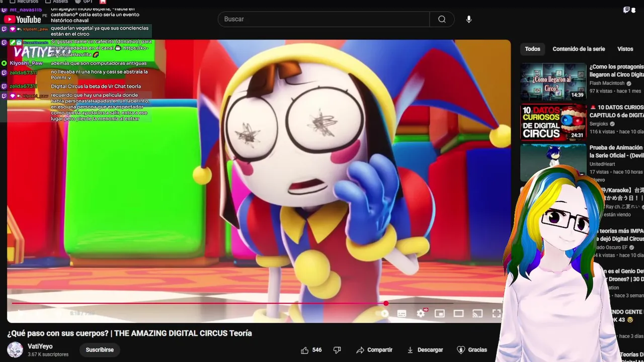Like the video with 546 likes
The height and width of the screenshot is (362, 644).
311,350
